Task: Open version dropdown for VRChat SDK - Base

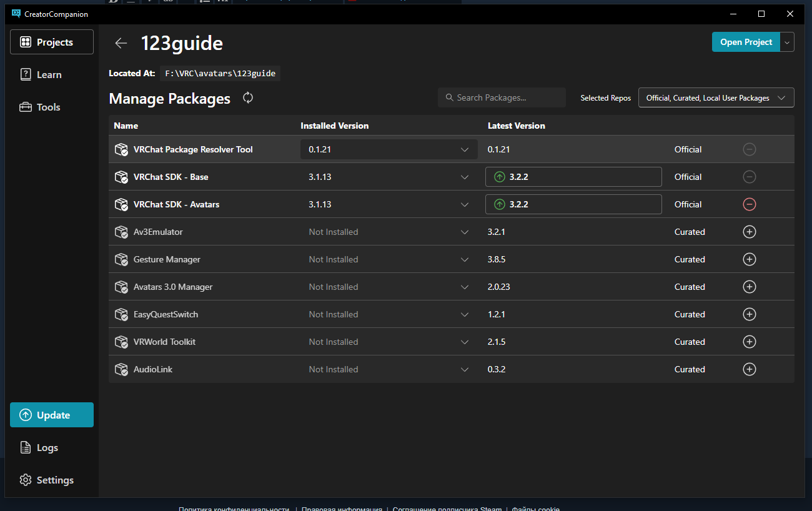Action: (x=389, y=177)
